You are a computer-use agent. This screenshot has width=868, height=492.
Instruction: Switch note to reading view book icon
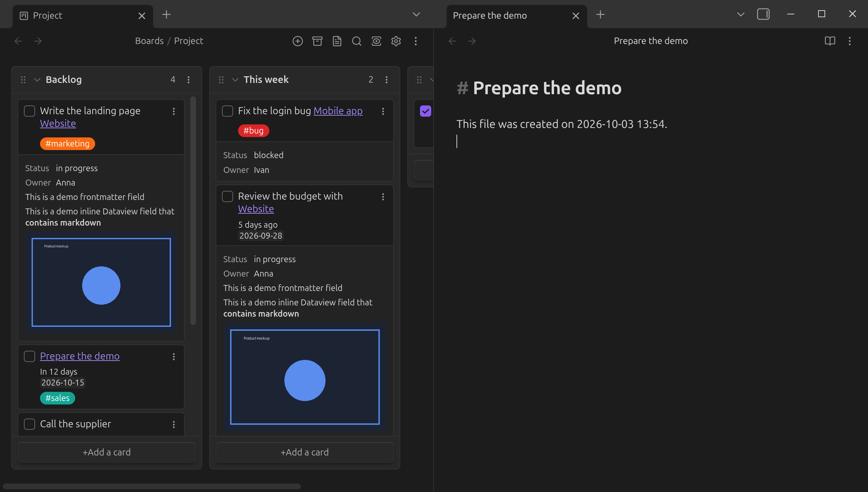830,41
